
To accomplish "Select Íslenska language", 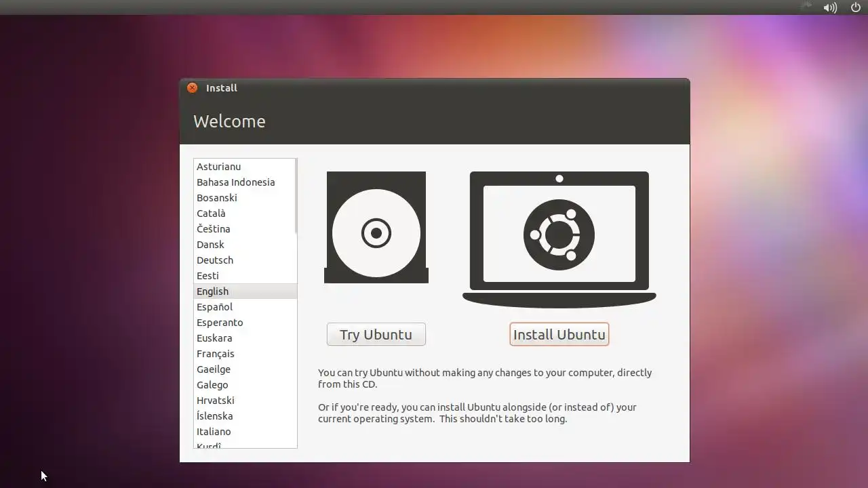I will tap(244, 416).
